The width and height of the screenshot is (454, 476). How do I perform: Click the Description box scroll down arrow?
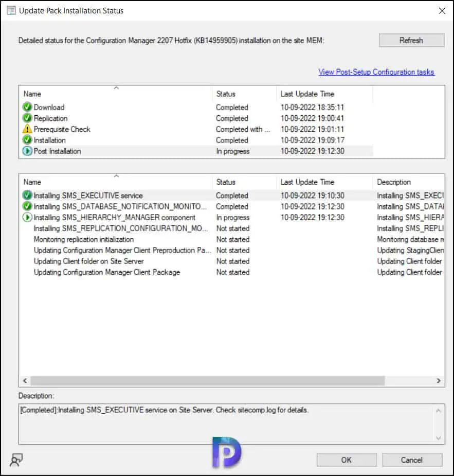coord(438,438)
